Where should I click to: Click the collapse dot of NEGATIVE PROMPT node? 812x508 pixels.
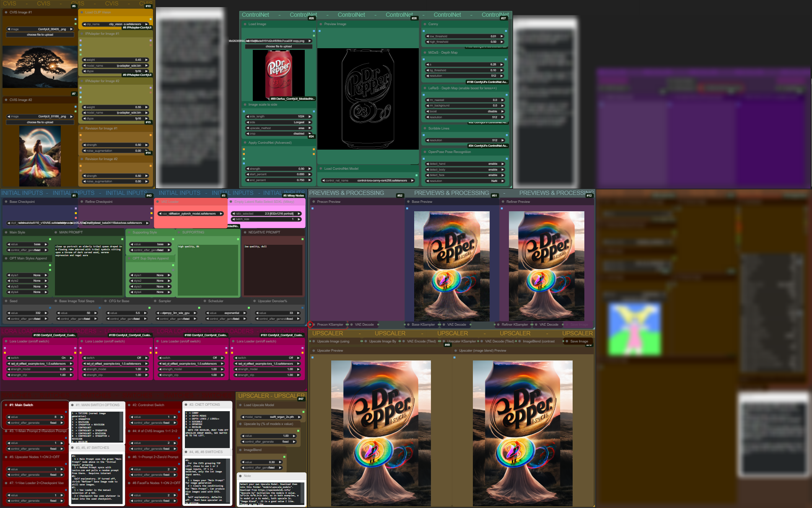[245, 232]
